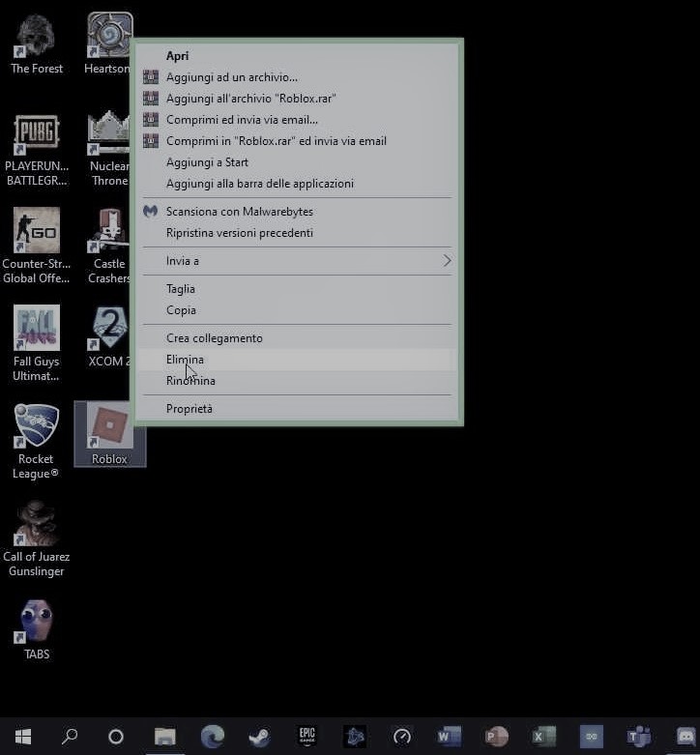Select the XCOM 2 desktop shortcut
700x755 pixels.
(x=109, y=337)
